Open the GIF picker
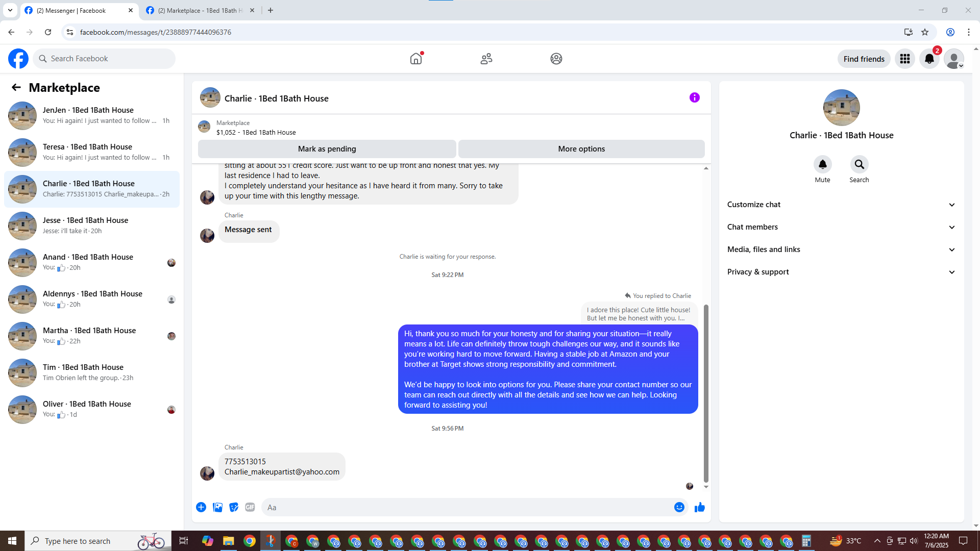Viewport: 980px width, 551px height. 250,507
